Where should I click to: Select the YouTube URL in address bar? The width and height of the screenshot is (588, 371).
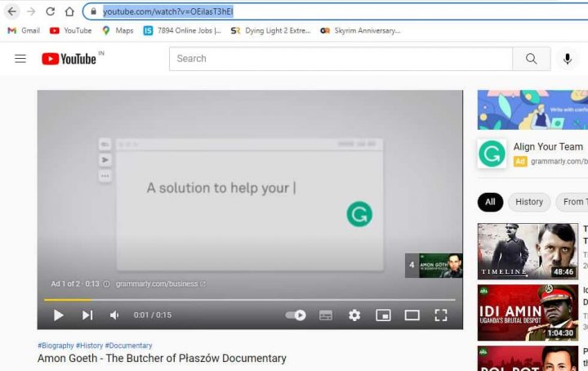tap(168, 11)
